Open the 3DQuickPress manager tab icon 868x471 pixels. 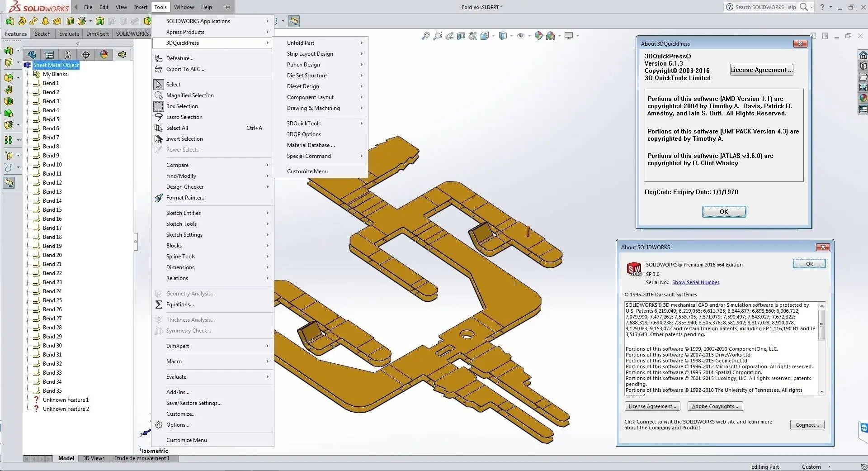(x=122, y=55)
